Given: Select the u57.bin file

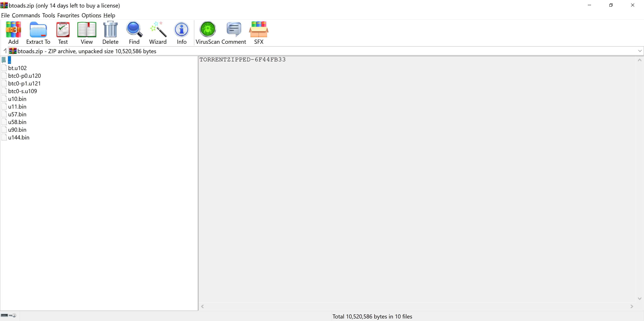Looking at the screenshot, I should (x=17, y=114).
